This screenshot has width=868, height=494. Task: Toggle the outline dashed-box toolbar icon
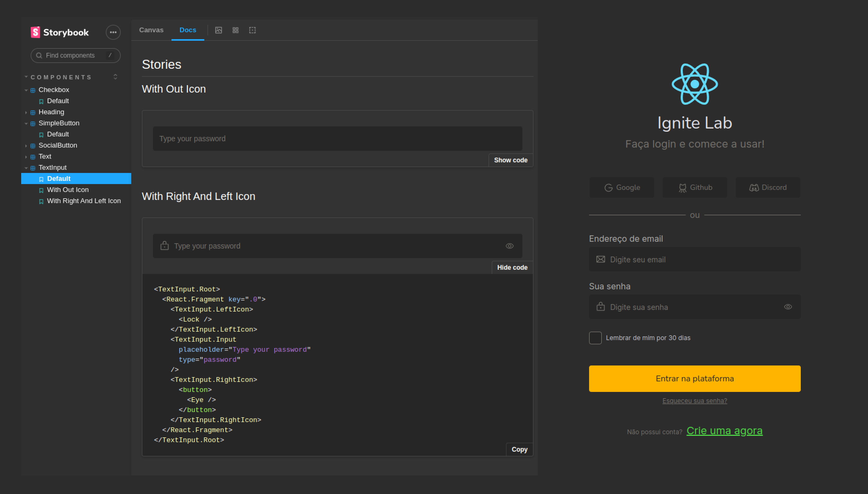(x=252, y=30)
